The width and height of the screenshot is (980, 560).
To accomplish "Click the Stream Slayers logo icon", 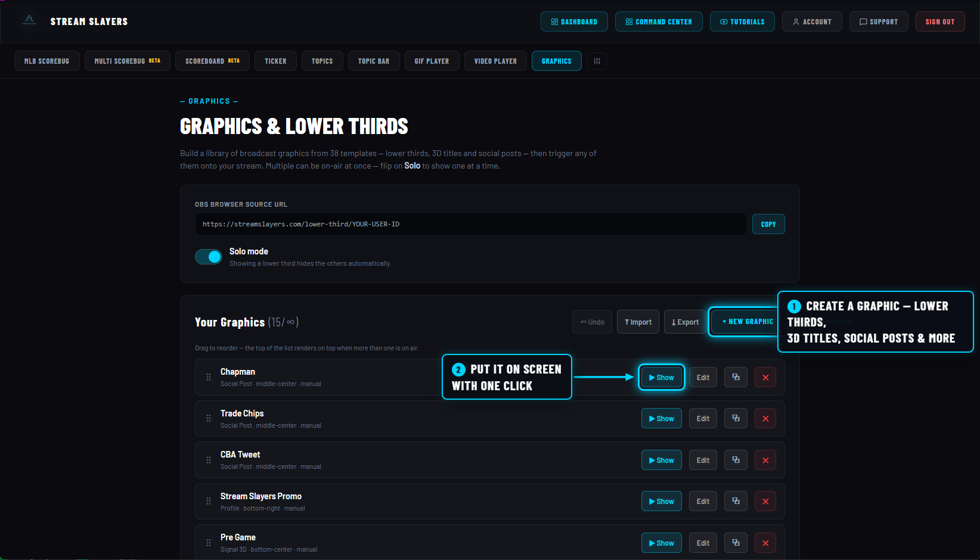I will (x=29, y=21).
